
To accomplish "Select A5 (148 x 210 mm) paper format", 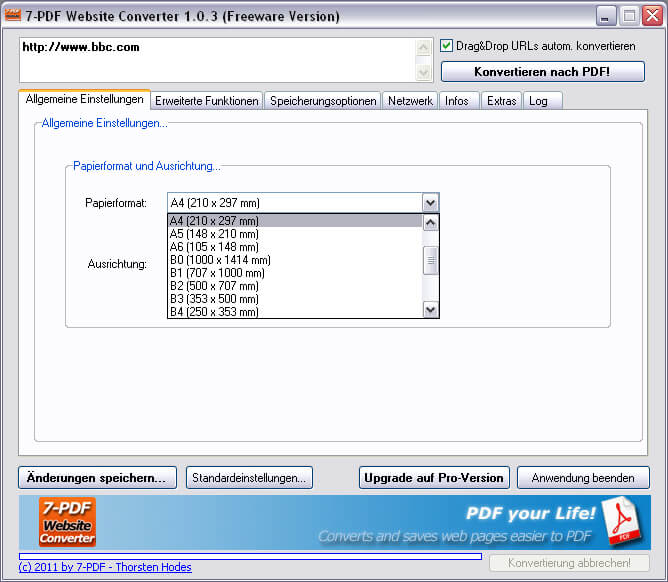I will point(214,234).
